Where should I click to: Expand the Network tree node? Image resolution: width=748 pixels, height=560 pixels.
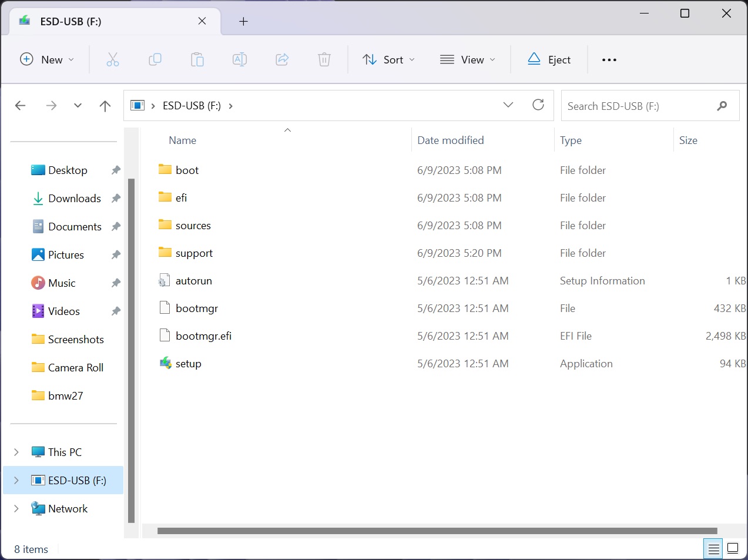click(16, 509)
